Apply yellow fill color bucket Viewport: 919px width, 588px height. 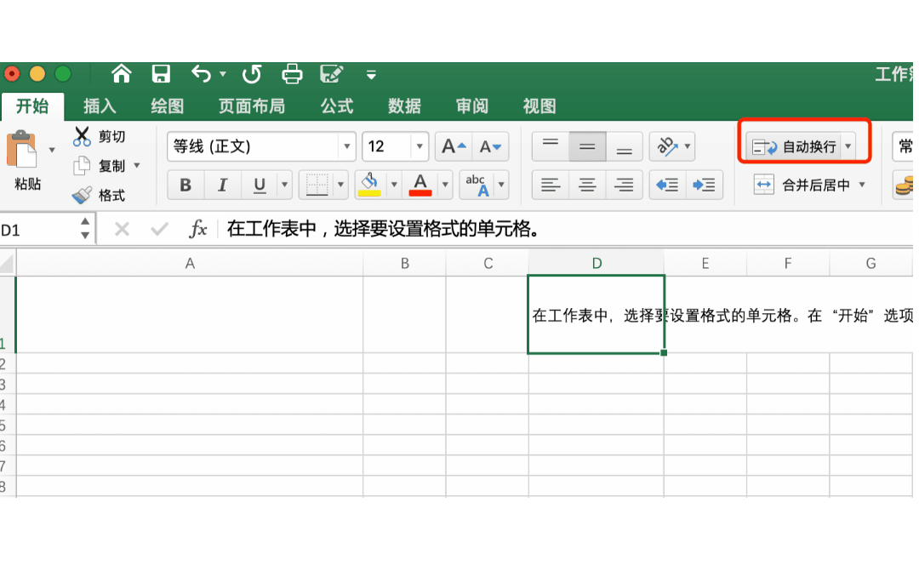[x=369, y=185]
